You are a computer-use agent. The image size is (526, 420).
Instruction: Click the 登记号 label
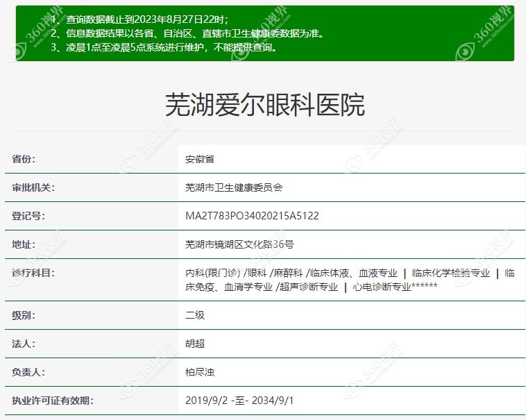(x=28, y=216)
